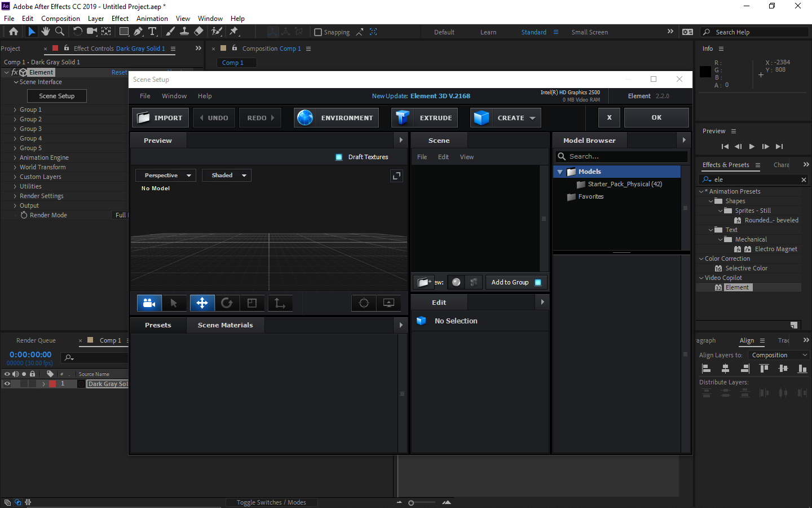812x508 pixels.
Task: Expand the Animation Engine property
Action: (15, 157)
